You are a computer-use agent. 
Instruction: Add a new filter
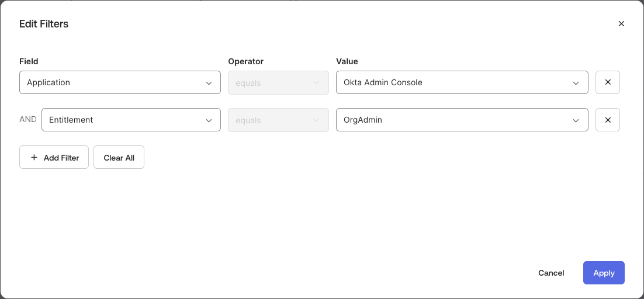[x=54, y=157]
